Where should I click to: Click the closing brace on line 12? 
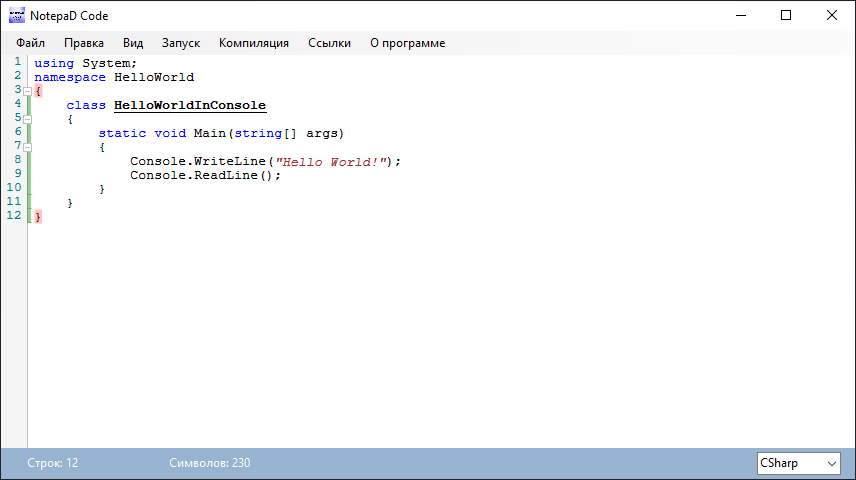coord(38,217)
